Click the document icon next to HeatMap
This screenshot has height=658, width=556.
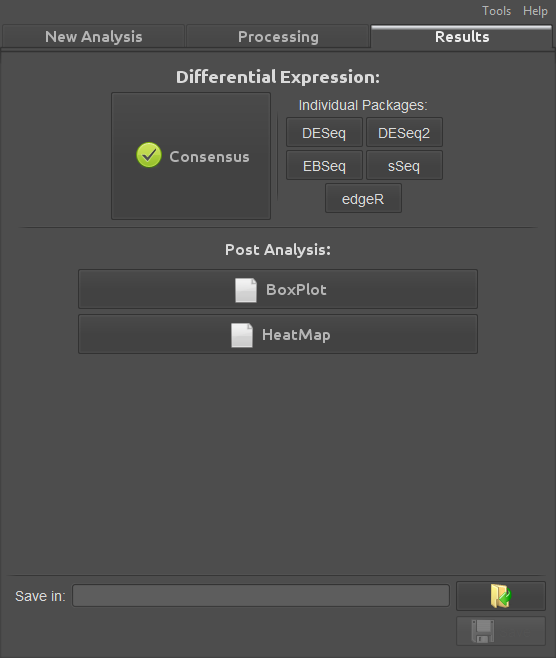point(242,335)
